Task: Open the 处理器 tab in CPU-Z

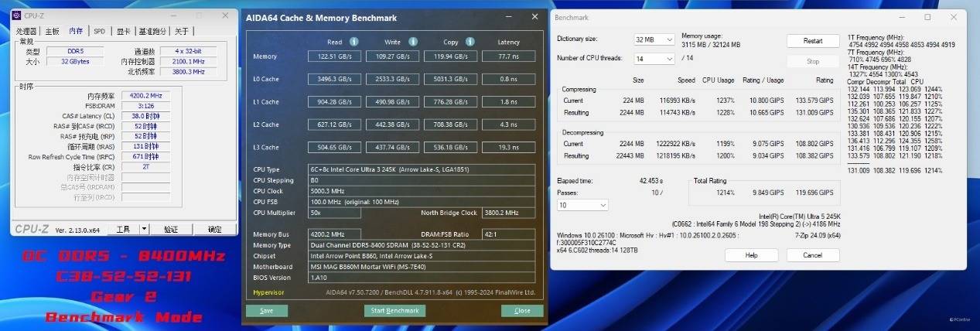Action: 26,32
